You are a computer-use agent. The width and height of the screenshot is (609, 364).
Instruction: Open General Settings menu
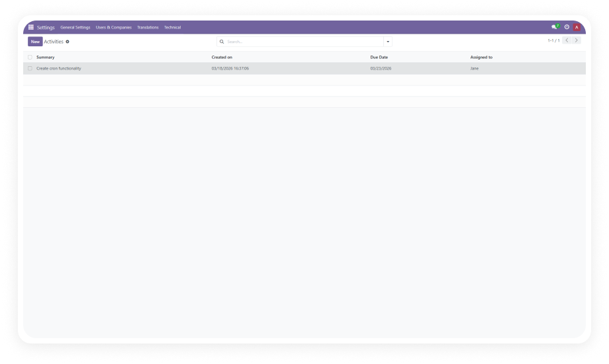(75, 28)
